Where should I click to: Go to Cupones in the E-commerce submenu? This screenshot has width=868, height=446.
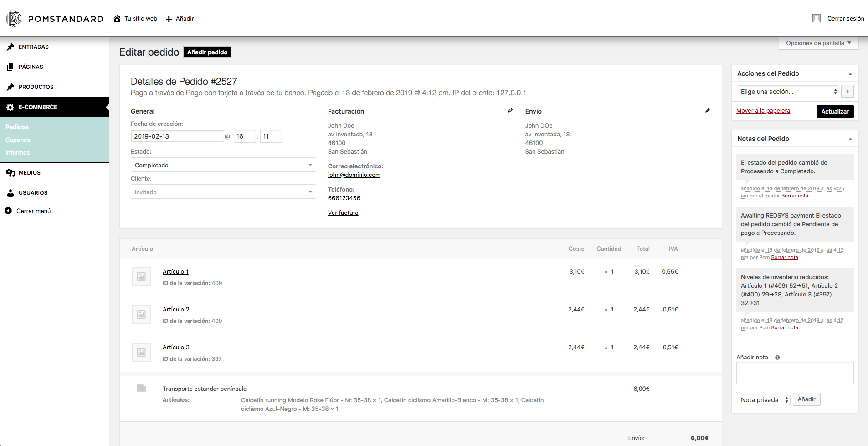tap(18, 140)
